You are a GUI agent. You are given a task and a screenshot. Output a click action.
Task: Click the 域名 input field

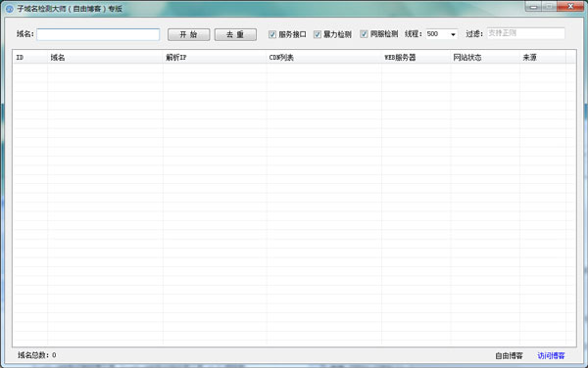(x=98, y=34)
